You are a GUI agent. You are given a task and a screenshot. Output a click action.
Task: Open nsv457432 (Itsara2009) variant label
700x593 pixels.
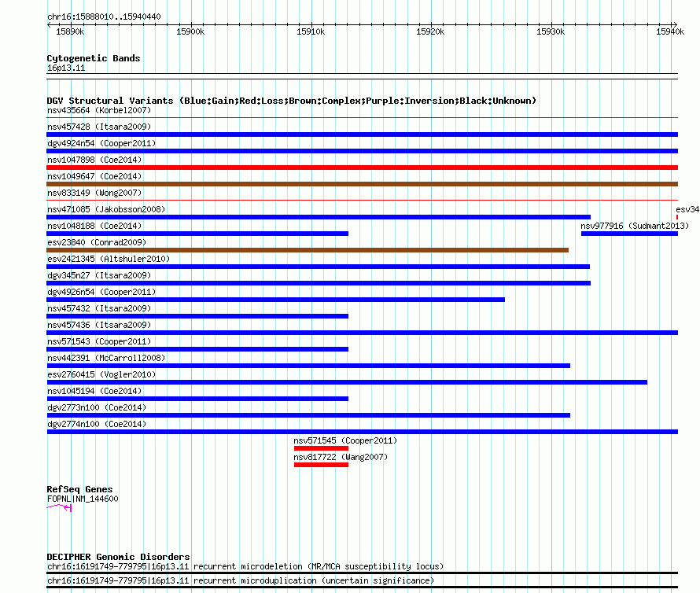[99, 308]
